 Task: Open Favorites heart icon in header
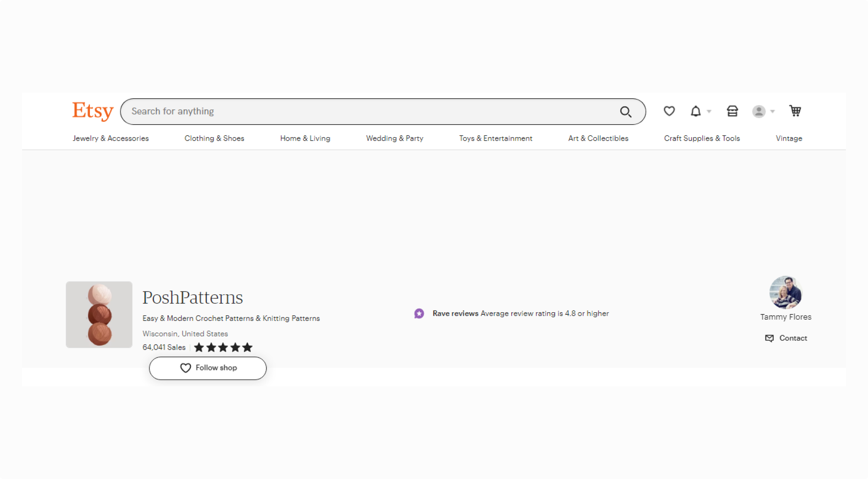click(x=669, y=111)
